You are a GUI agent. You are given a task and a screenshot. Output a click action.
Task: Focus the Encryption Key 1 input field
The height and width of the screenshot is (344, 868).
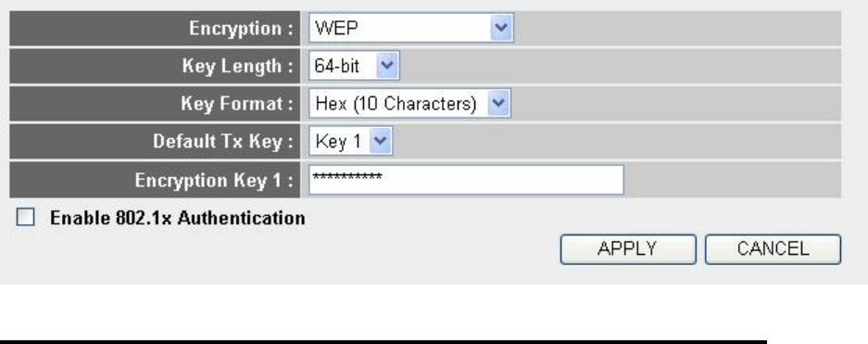pos(466,180)
